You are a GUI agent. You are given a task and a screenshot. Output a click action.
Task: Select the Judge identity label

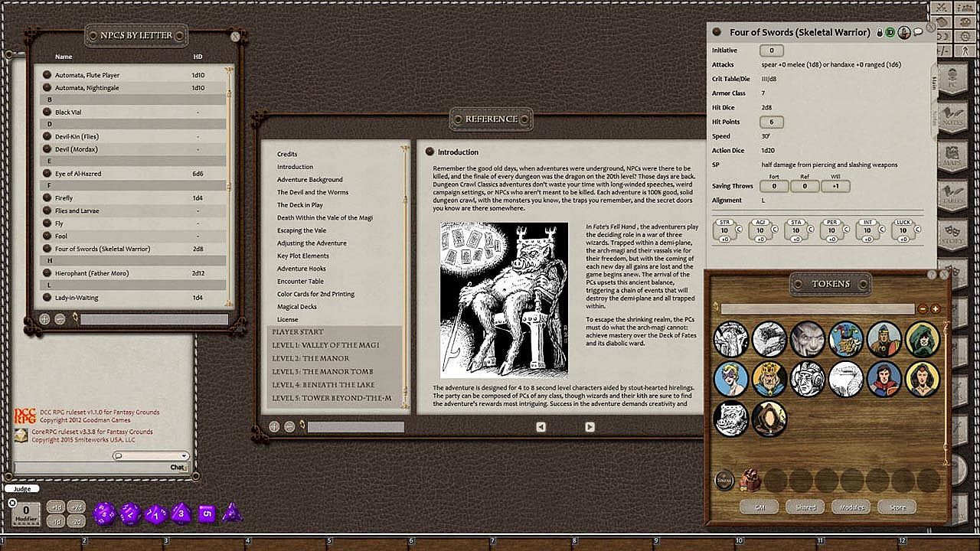[22, 489]
